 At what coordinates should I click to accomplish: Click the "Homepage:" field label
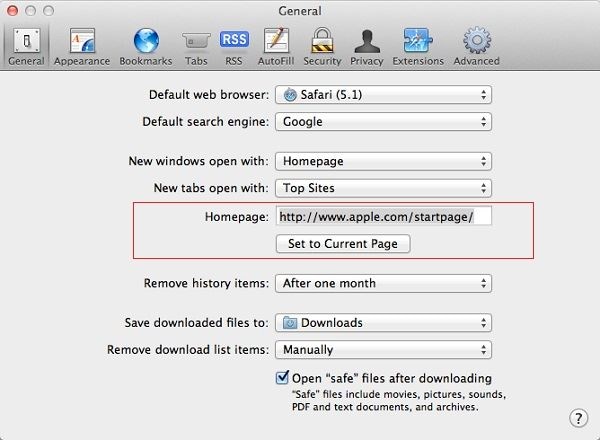(x=237, y=217)
